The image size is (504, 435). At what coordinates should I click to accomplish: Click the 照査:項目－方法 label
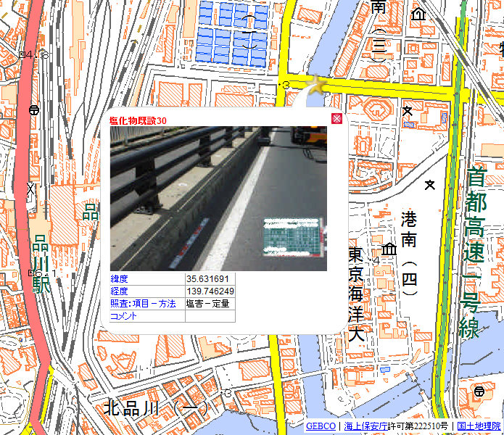tap(143, 304)
